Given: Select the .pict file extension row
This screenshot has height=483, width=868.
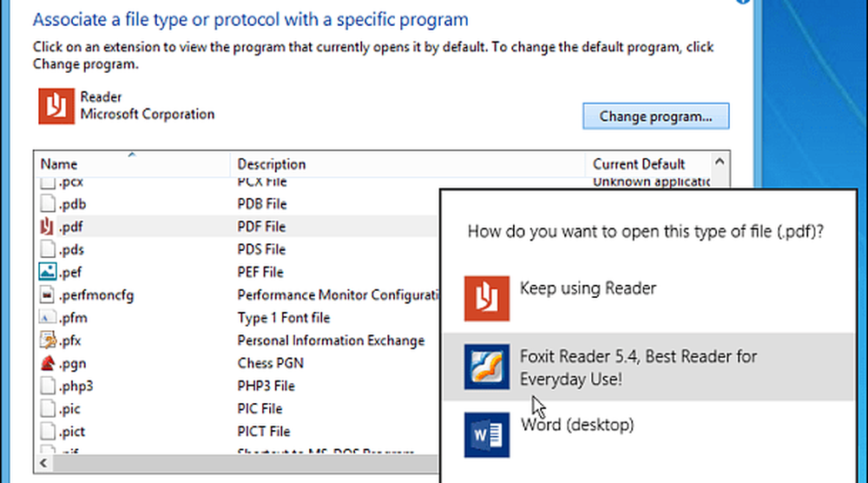Looking at the screenshot, I should coord(73,431).
